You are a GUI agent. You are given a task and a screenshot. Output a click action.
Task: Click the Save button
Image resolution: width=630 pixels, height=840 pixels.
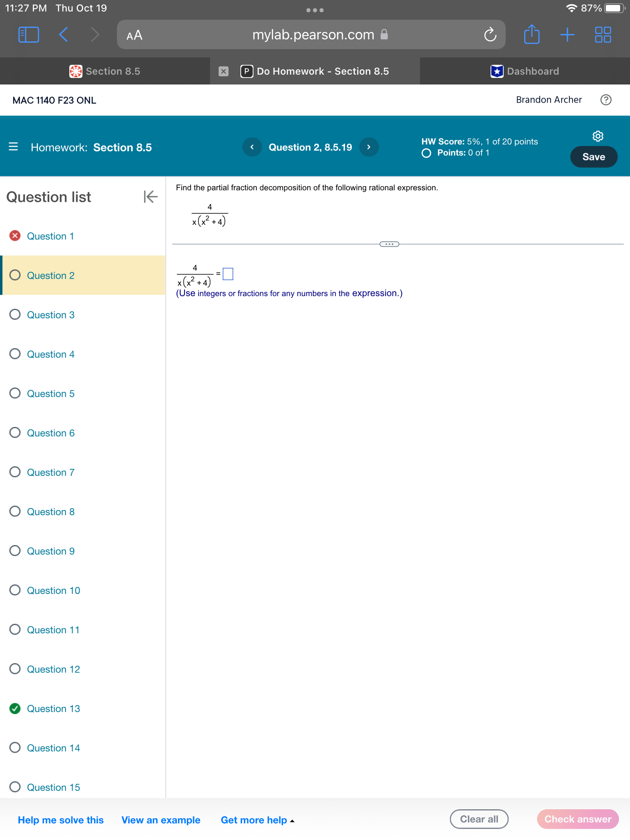coord(593,157)
